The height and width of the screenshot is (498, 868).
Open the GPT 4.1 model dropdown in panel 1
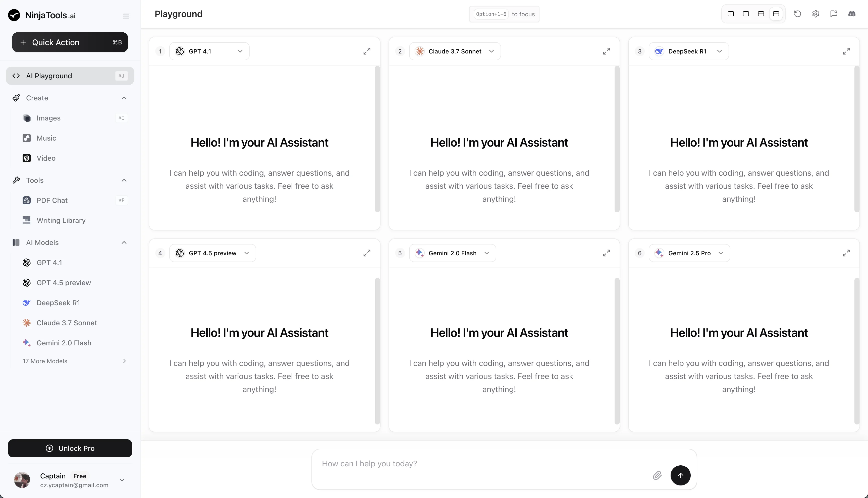[x=209, y=51]
